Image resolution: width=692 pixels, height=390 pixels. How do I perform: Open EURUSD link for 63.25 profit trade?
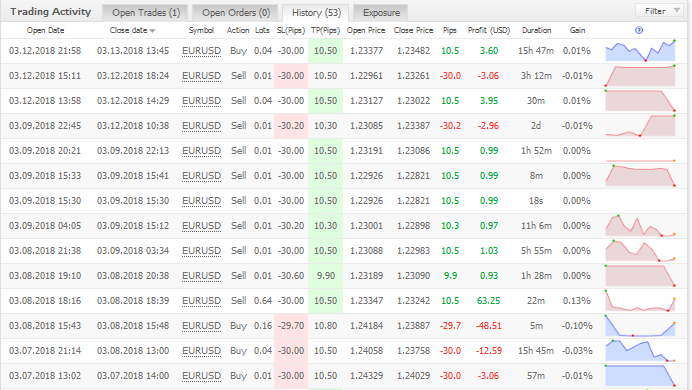(x=201, y=301)
